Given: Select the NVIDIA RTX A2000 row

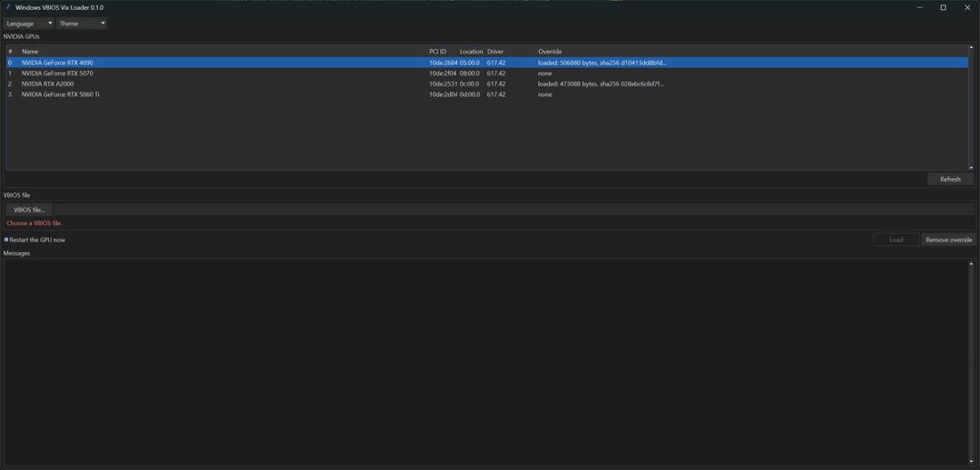Looking at the screenshot, I should (x=487, y=83).
